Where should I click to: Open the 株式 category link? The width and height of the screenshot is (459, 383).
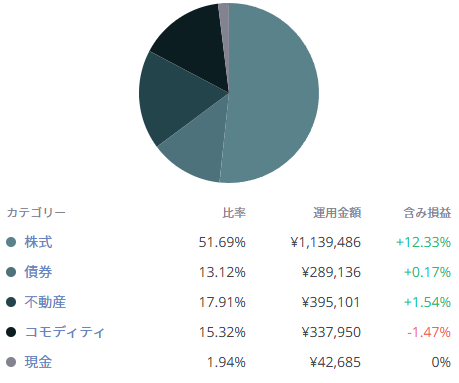[38, 242]
